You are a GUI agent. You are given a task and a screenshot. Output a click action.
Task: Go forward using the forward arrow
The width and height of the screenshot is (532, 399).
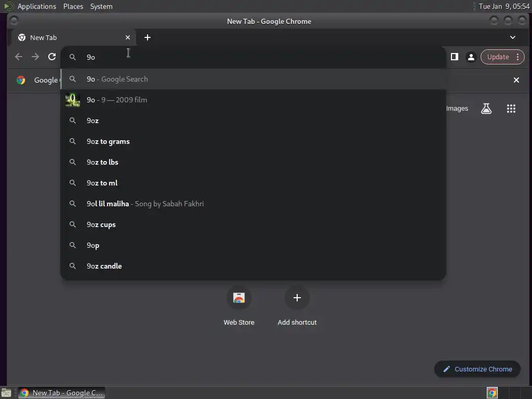35,57
